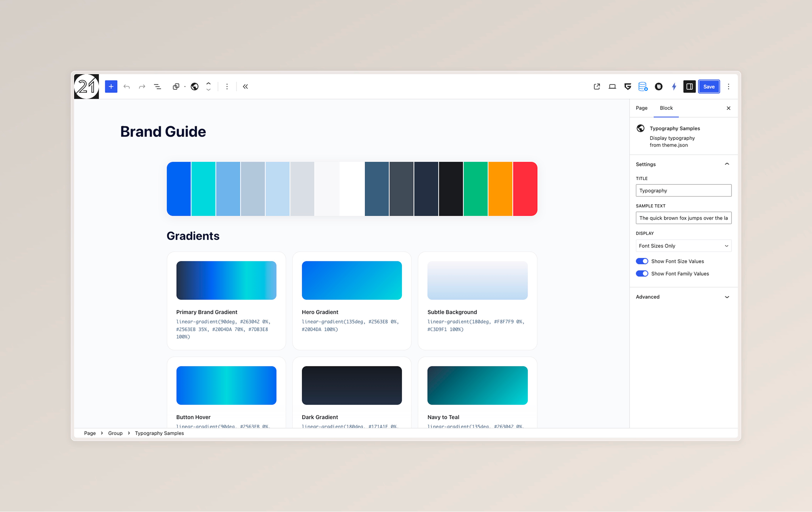Toggle the settings sidebar panel icon
812x512 pixels.
pos(689,86)
